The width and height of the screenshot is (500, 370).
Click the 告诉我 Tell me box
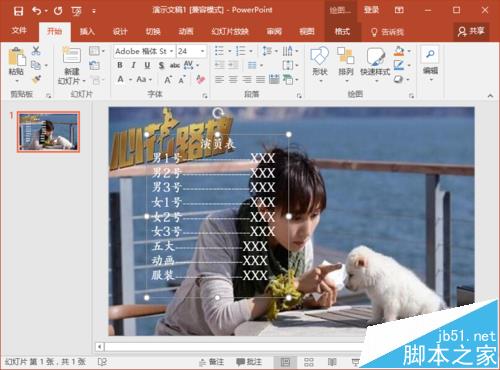(x=388, y=32)
